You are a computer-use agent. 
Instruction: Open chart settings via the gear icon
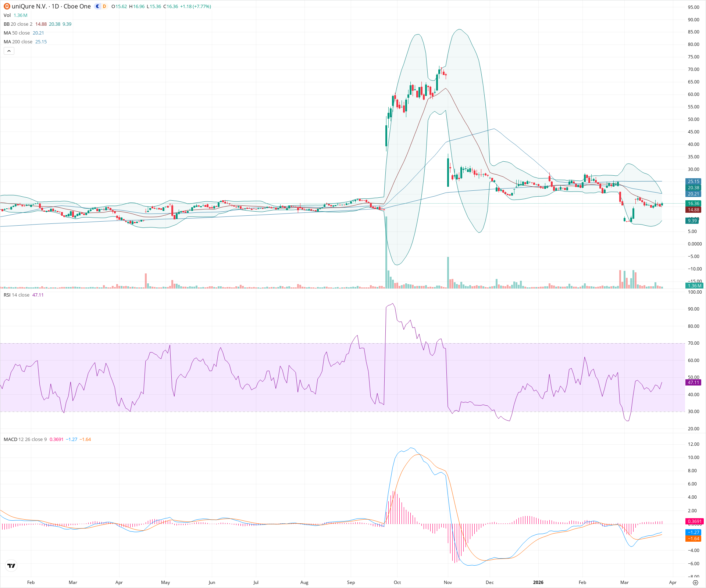(696, 582)
